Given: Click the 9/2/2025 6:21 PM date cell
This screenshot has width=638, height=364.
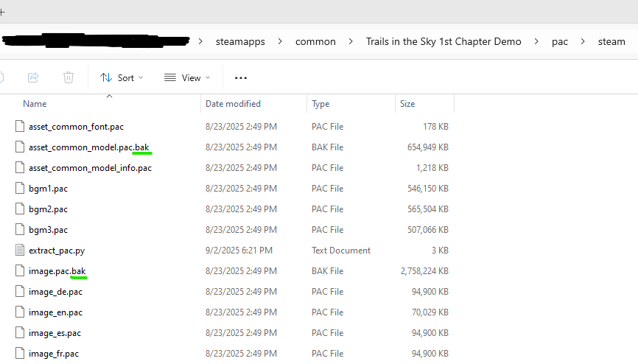Looking at the screenshot, I should [x=239, y=251].
